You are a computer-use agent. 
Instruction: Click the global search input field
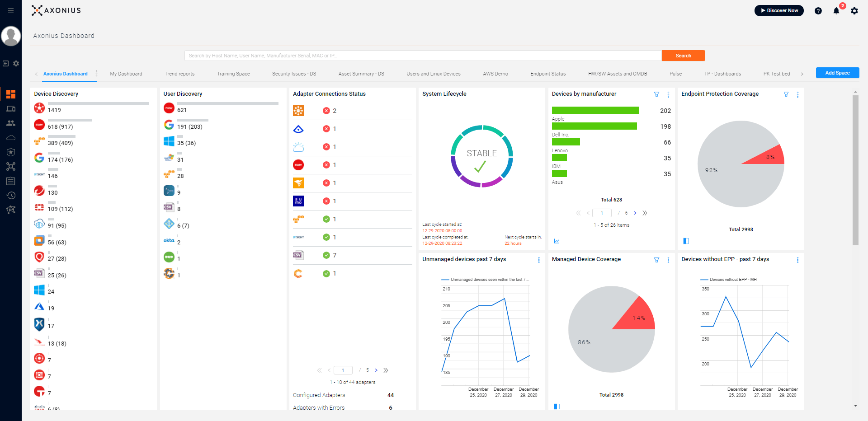(x=423, y=56)
